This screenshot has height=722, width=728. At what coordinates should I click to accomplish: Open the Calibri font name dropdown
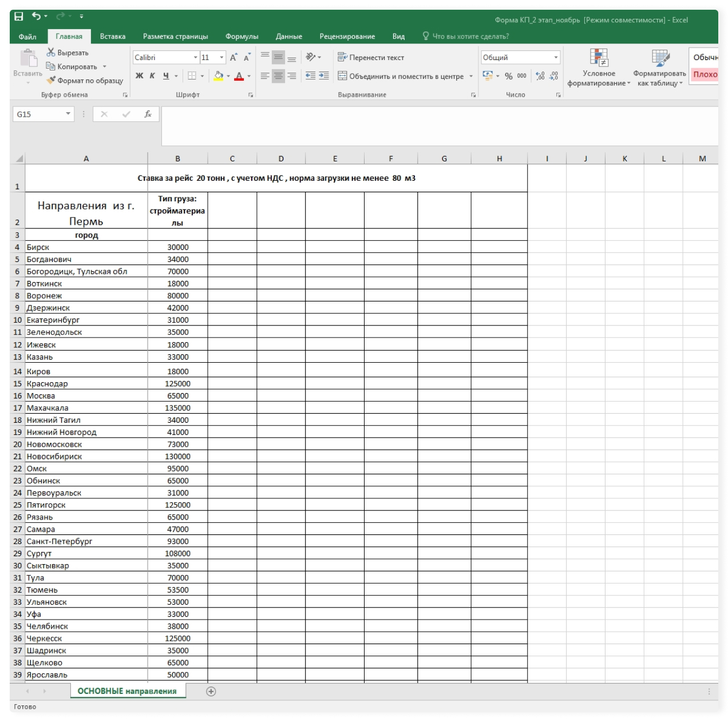point(195,57)
